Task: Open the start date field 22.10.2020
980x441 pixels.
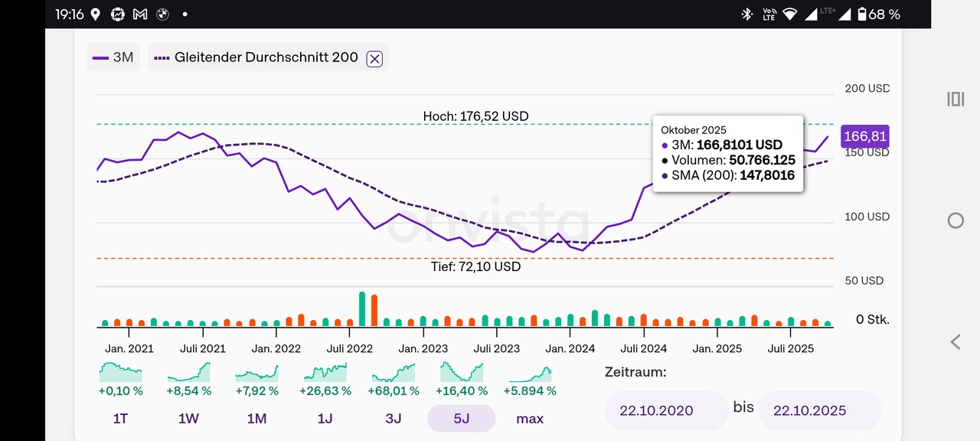Action: [x=665, y=410]
